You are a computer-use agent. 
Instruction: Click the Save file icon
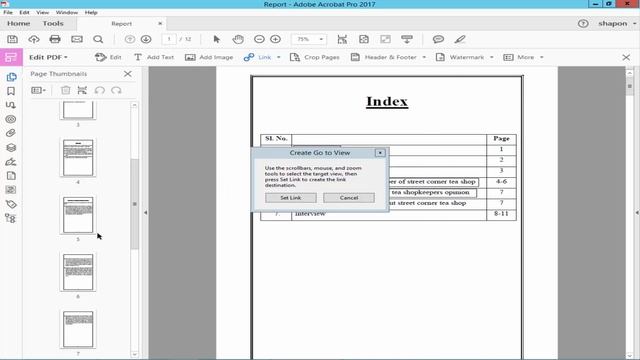[x=12, y=39]
